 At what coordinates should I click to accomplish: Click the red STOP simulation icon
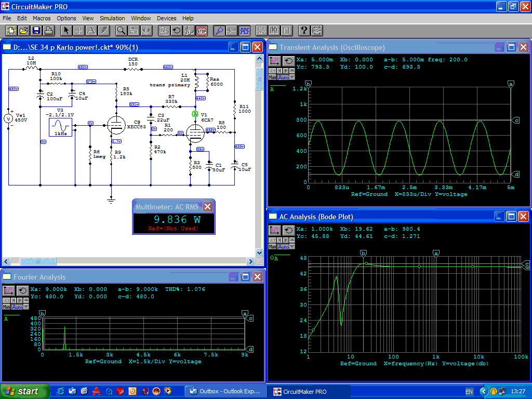pos(202,31)
